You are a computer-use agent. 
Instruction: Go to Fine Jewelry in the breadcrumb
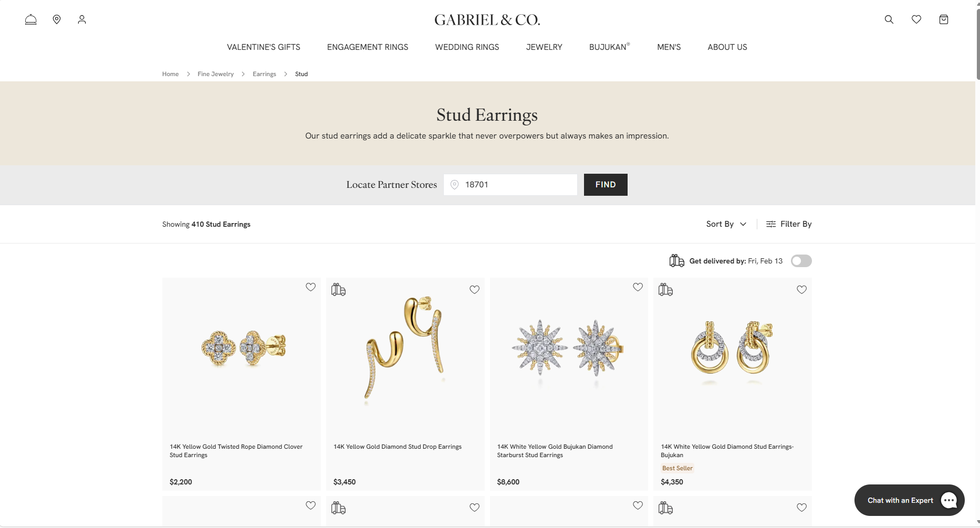click(215, 74)
